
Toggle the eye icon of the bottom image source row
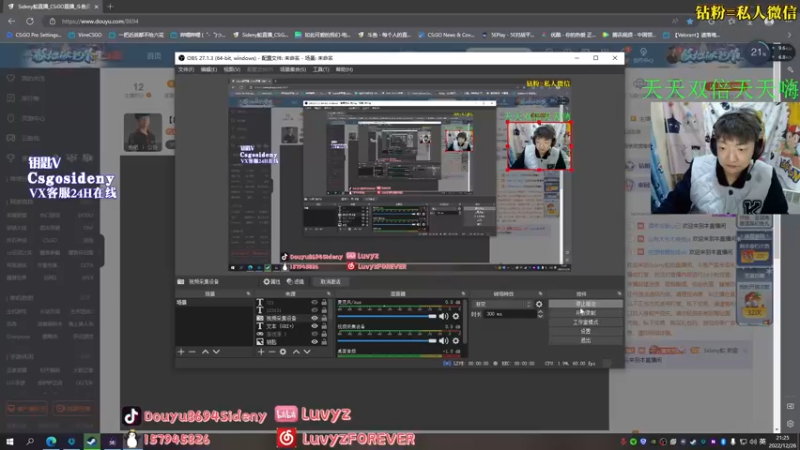(314, 342)
